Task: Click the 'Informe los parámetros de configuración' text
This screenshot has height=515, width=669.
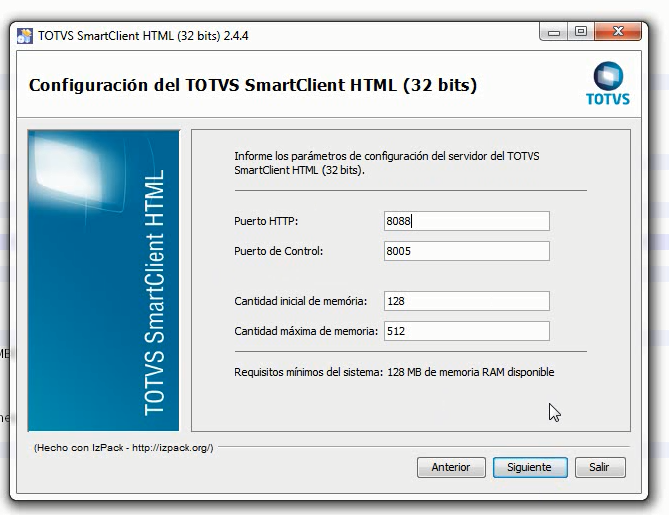Action: click(387, 163)
